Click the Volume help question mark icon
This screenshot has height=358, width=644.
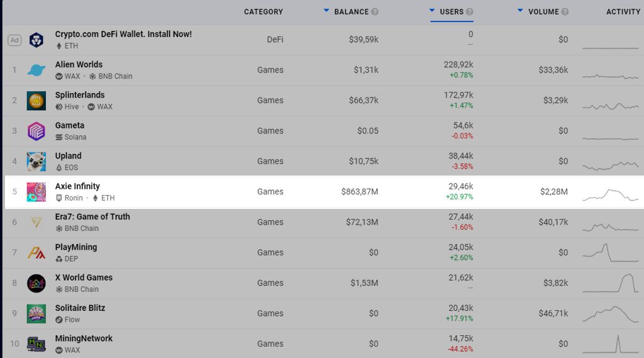pos(565,12)
